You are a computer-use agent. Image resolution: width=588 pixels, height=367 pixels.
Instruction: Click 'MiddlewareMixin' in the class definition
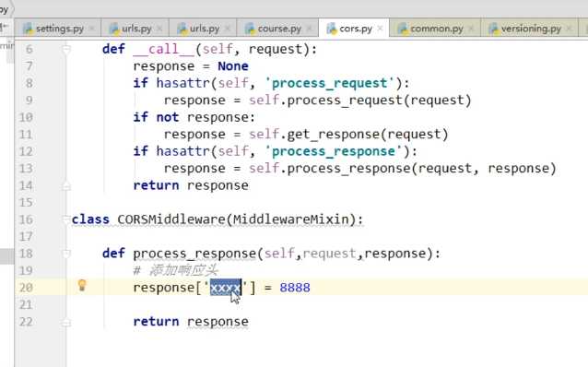tap(291, 219)
